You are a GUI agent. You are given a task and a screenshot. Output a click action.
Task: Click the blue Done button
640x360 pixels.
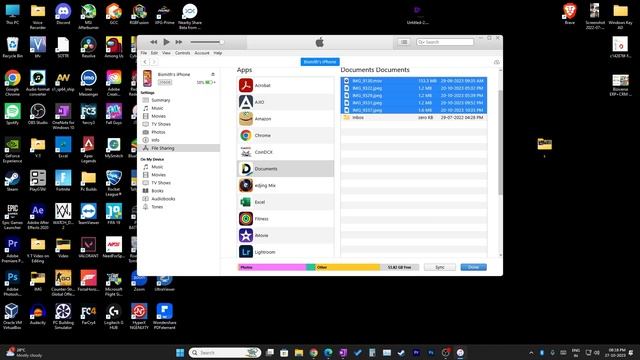click(473, 267)
